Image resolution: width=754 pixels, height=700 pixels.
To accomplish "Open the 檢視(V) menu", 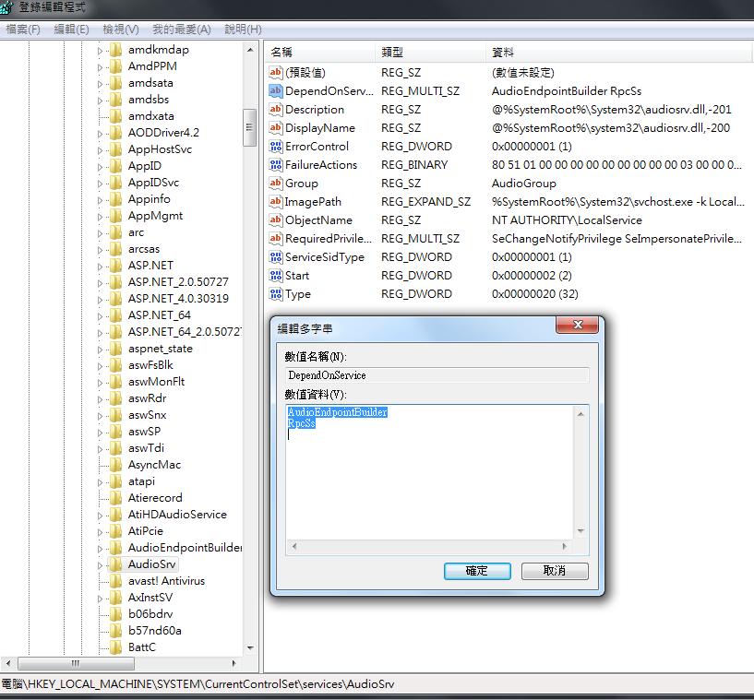I will [x=120, y=30].
